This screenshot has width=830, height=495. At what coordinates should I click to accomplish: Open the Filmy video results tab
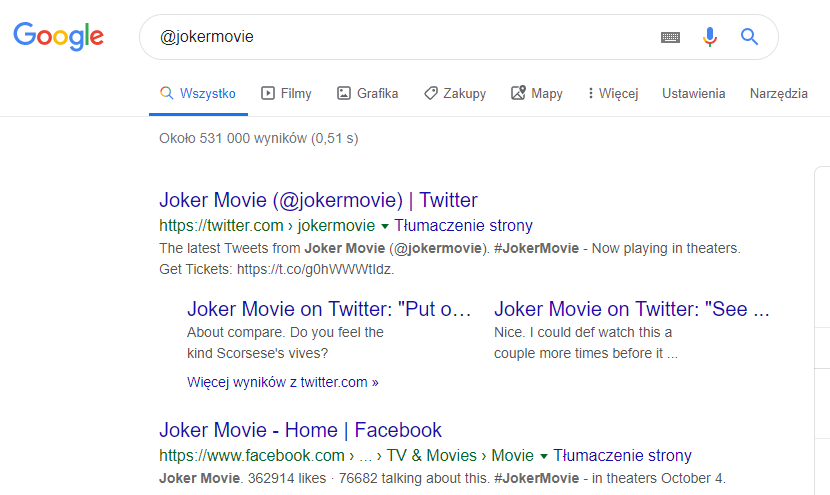pyautogui.click(x=286, y=93)
